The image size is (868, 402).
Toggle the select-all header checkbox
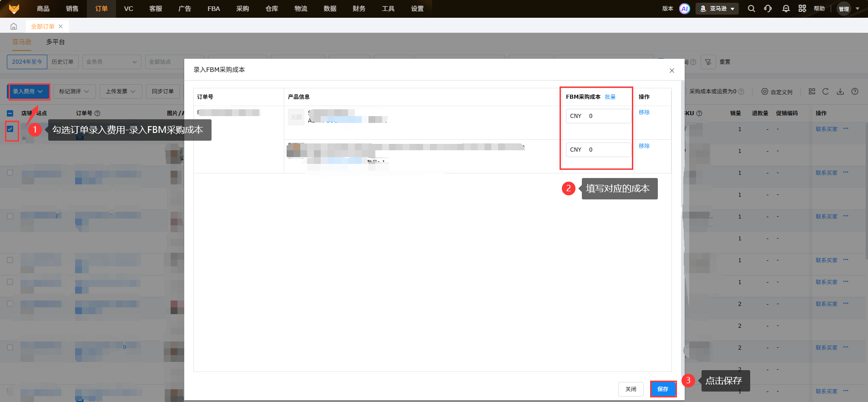pyautogui.click(x=10, y=113)
